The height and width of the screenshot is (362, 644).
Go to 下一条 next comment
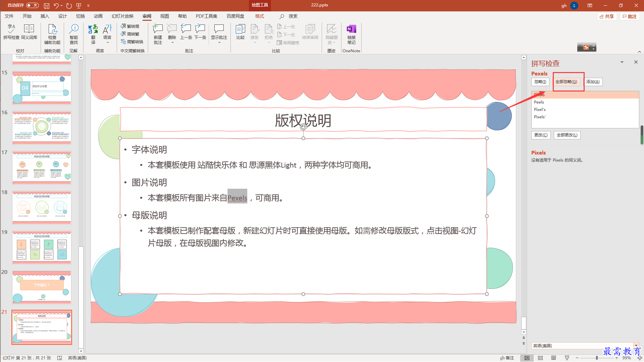200,32
